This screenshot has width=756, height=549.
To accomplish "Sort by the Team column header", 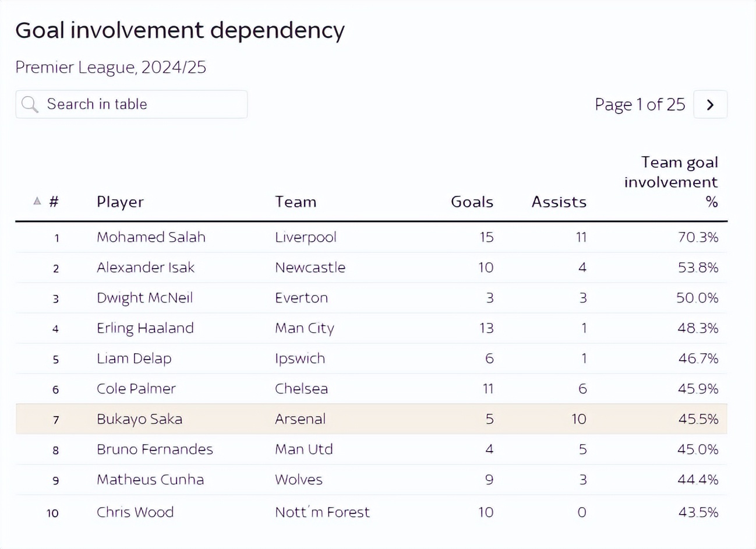I will coord(295,202).
